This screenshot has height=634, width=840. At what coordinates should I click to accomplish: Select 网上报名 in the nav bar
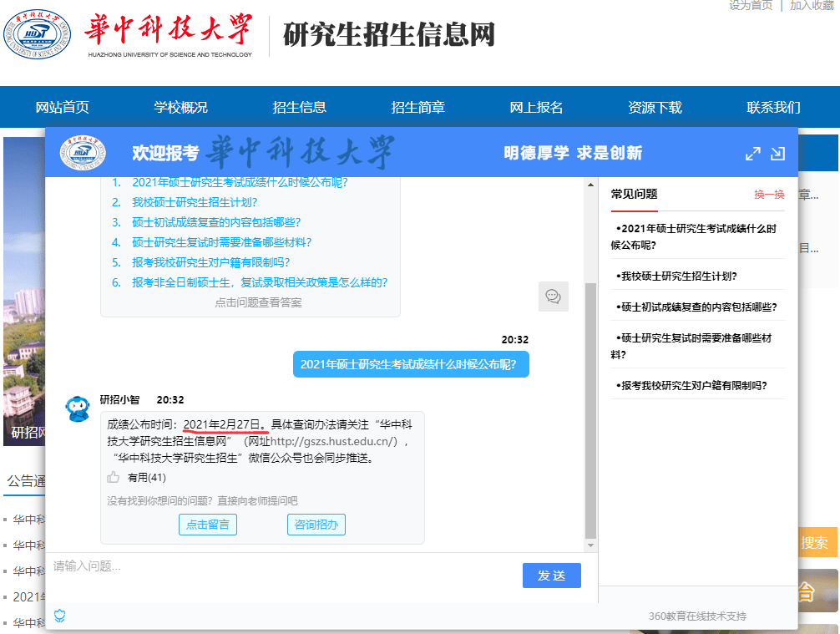click(536, 107)
